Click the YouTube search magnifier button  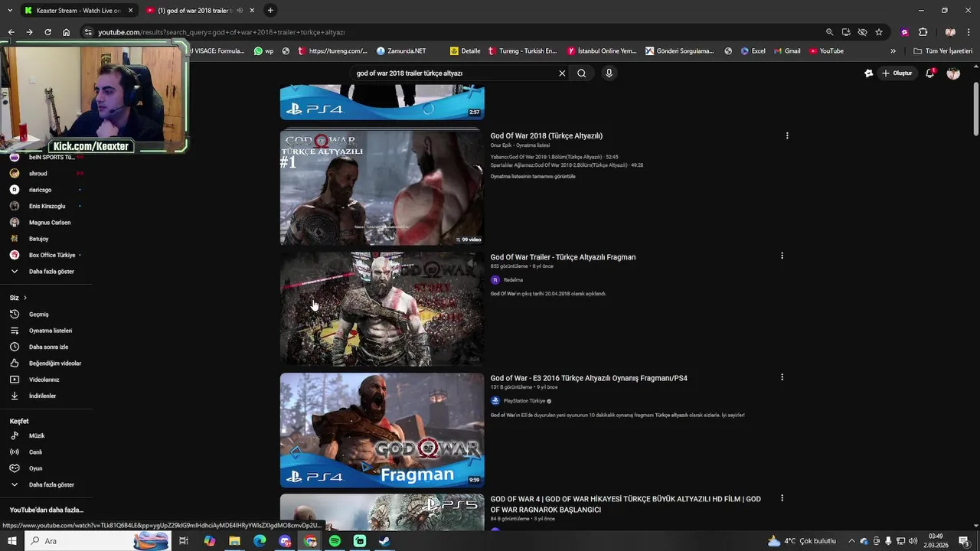click(582, 73)
